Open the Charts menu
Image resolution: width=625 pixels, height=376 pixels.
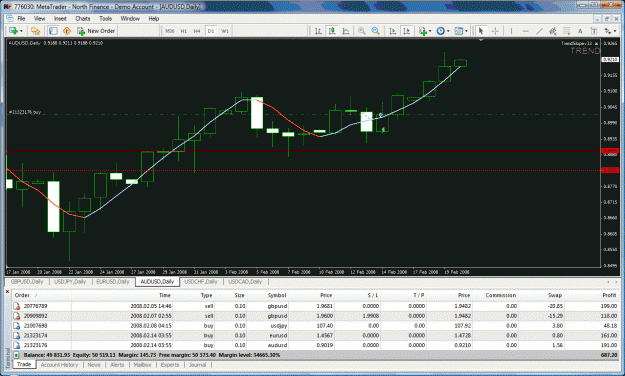83,18
